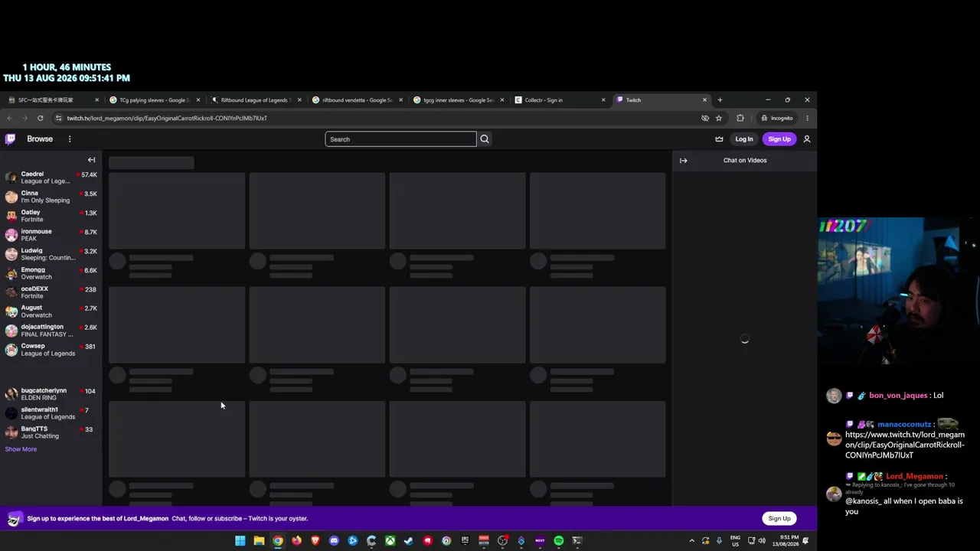Open Xbox app from taskbar
Screen dimensions: 980x551
pyautogui.click(x=390, y=541)
